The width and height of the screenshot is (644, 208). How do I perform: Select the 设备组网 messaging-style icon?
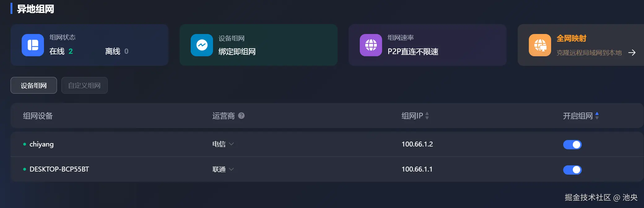[x=202, y=45]
